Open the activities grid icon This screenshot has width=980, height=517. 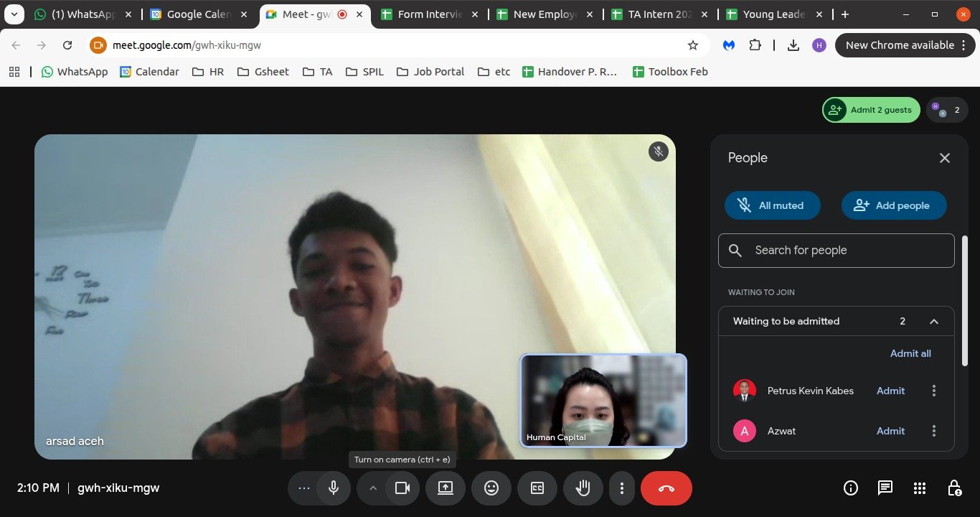(920, 488)
